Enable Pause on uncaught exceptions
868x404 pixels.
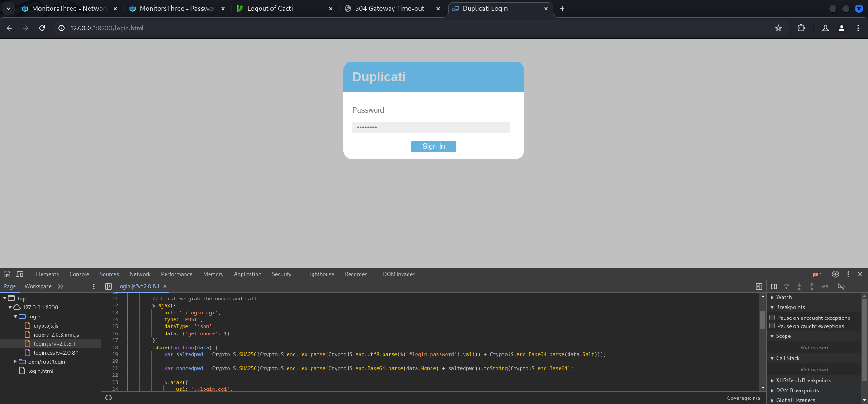[773, 318]
